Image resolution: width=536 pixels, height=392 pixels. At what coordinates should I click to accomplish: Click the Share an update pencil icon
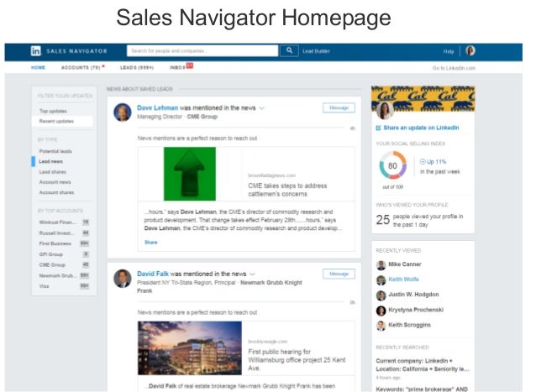tap(378, 128)
